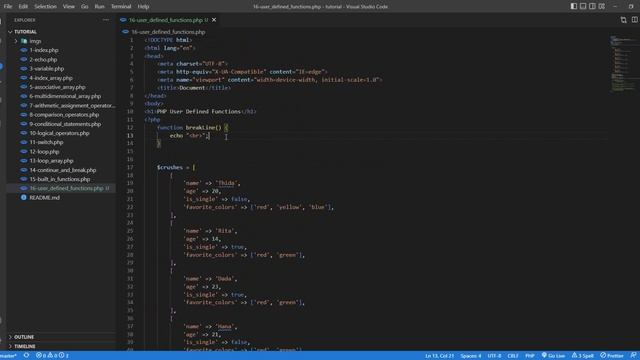Open the Go menu

click(84, 7)
